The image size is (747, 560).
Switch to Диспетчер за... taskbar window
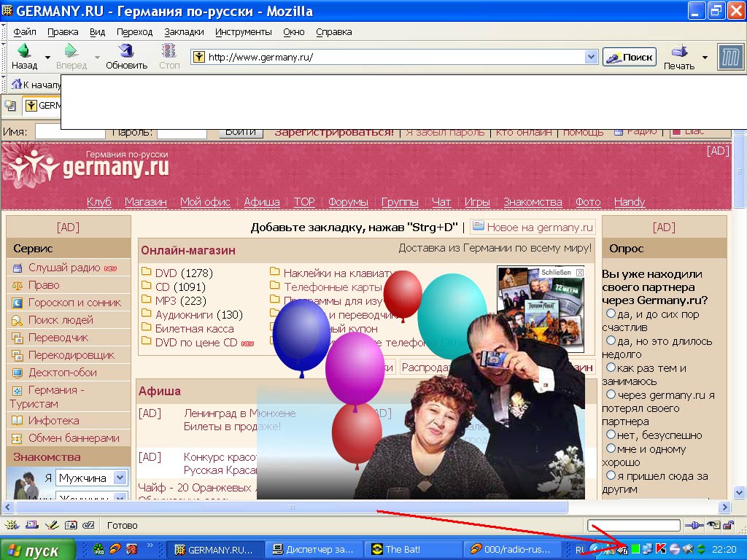314,550
